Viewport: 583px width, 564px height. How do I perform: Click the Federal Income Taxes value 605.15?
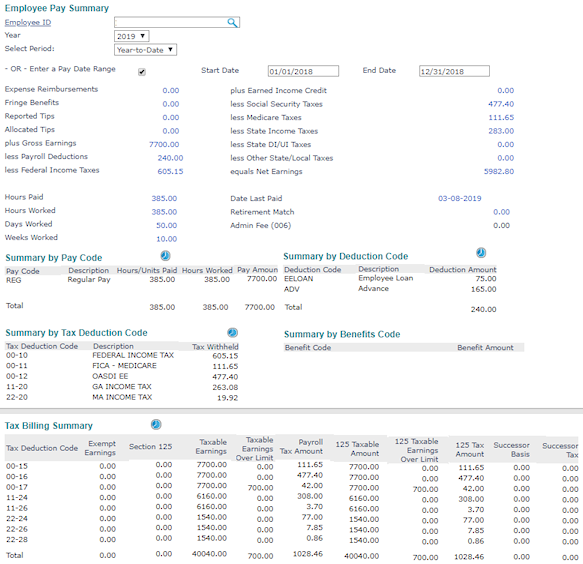tap(170, 171)
